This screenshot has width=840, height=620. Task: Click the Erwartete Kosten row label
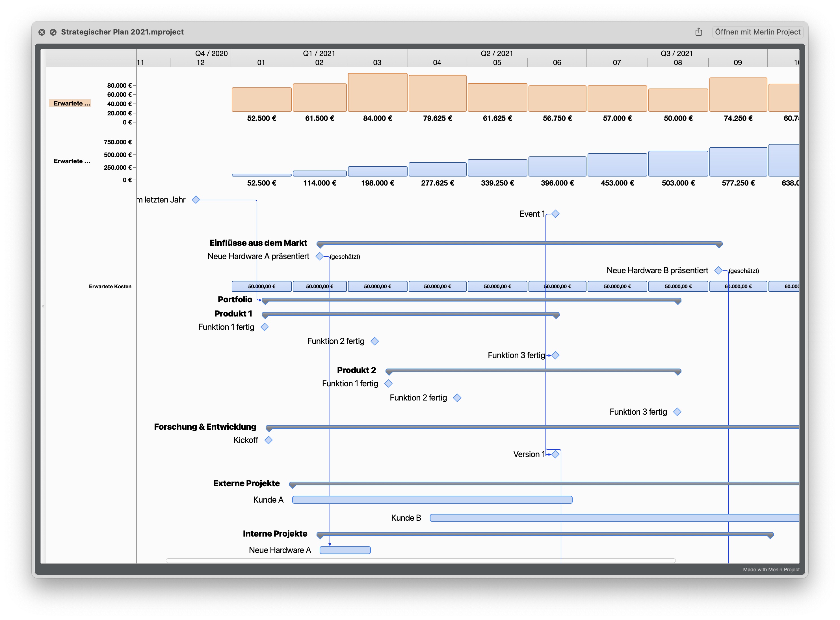[x=110, y=286]
